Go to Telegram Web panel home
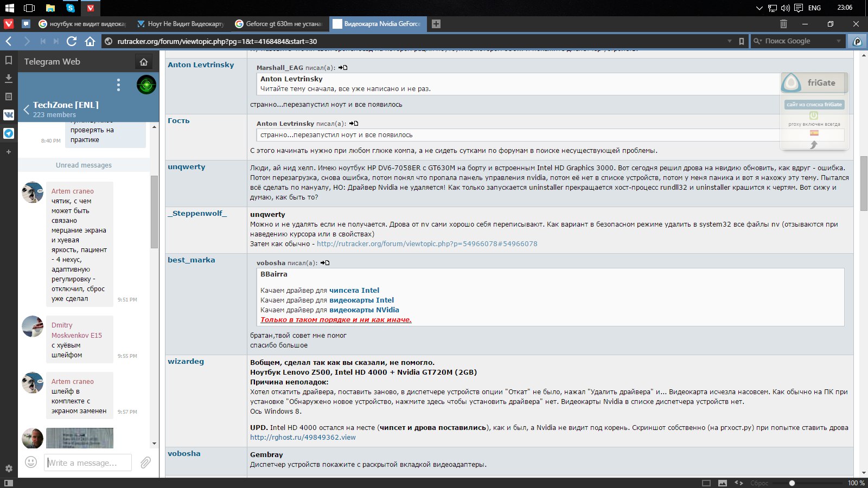 tap(144, 62)
